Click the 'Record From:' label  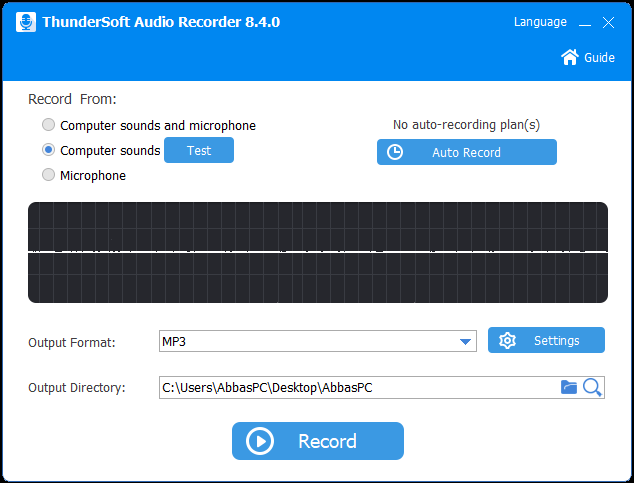click(72, 99)
